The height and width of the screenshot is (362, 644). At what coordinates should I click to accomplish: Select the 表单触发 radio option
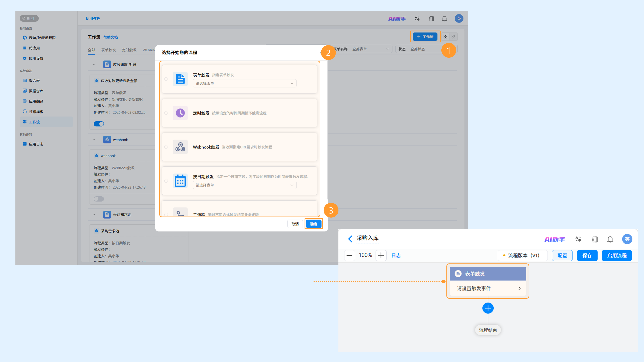point(166,79)
